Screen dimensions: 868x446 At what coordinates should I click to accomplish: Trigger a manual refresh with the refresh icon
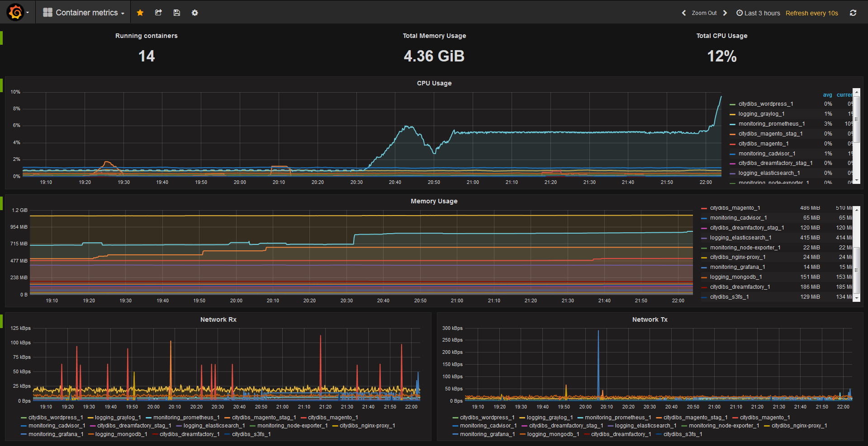click(x=853, y=13)
